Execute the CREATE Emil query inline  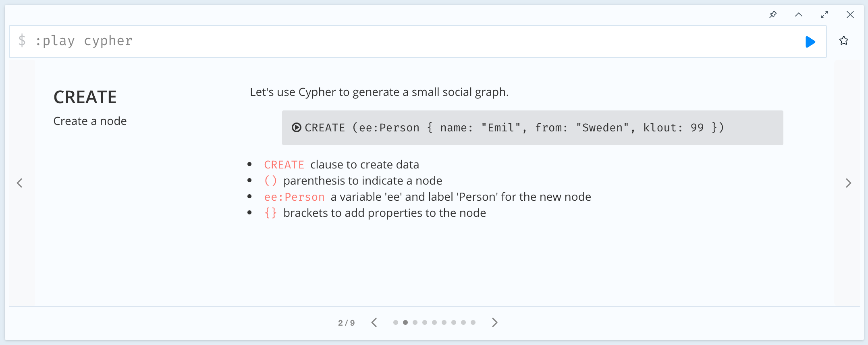296,127
